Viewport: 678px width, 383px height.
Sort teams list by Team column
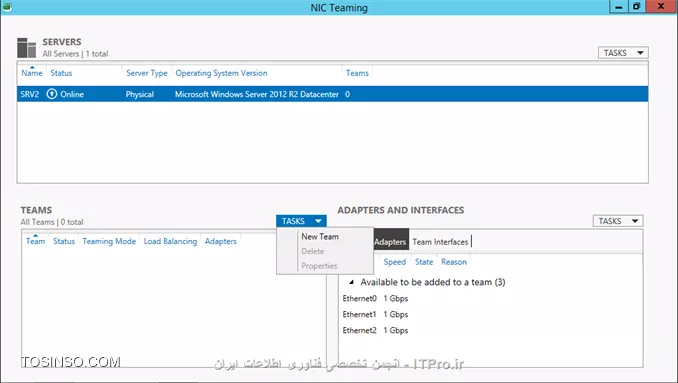[x=35, y=241]
